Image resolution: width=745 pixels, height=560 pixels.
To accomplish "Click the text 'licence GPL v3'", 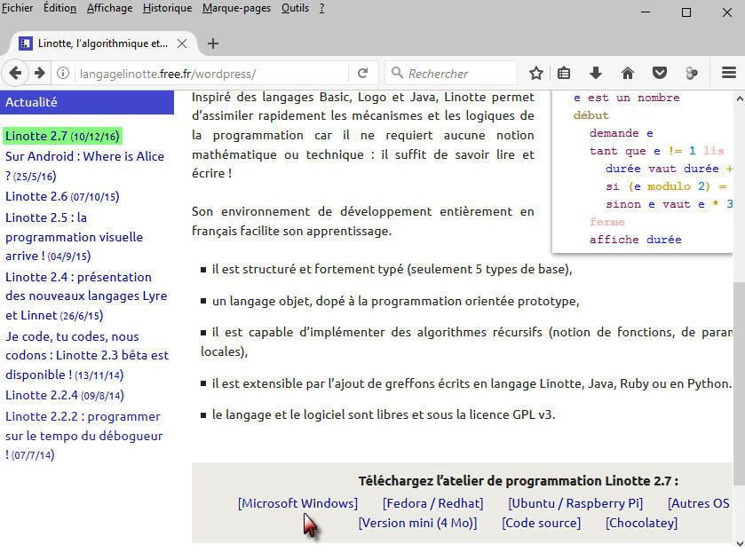I will 511,414.
